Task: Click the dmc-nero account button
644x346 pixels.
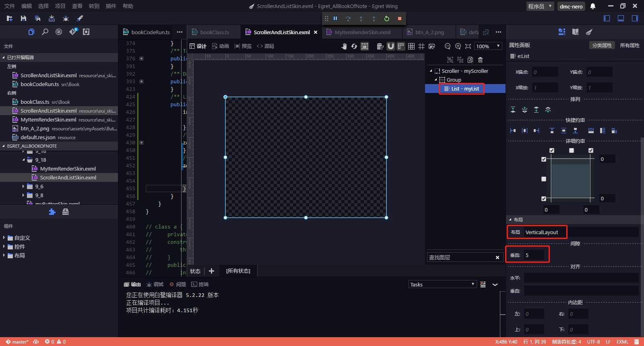Action: (x=571, y=6)
